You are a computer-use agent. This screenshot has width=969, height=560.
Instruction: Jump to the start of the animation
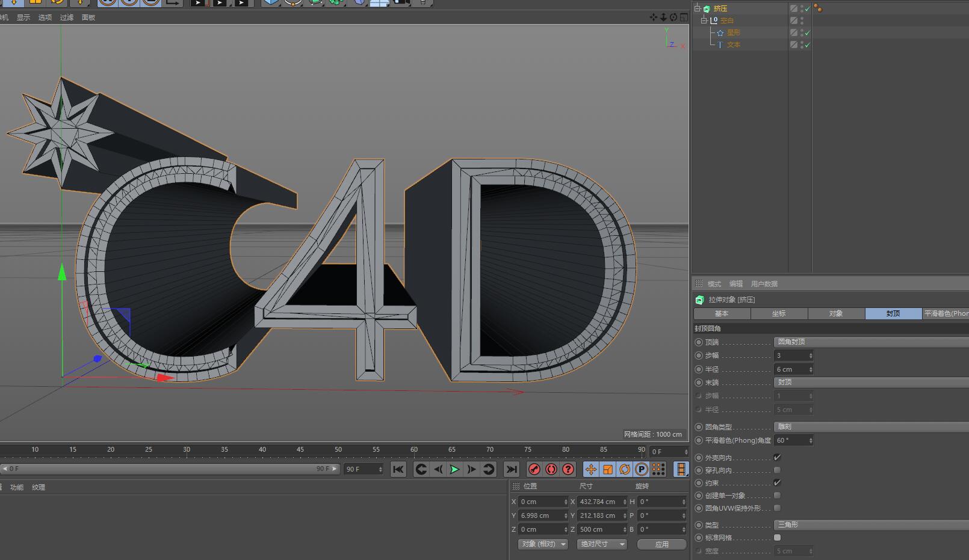[x=398, y=470]
